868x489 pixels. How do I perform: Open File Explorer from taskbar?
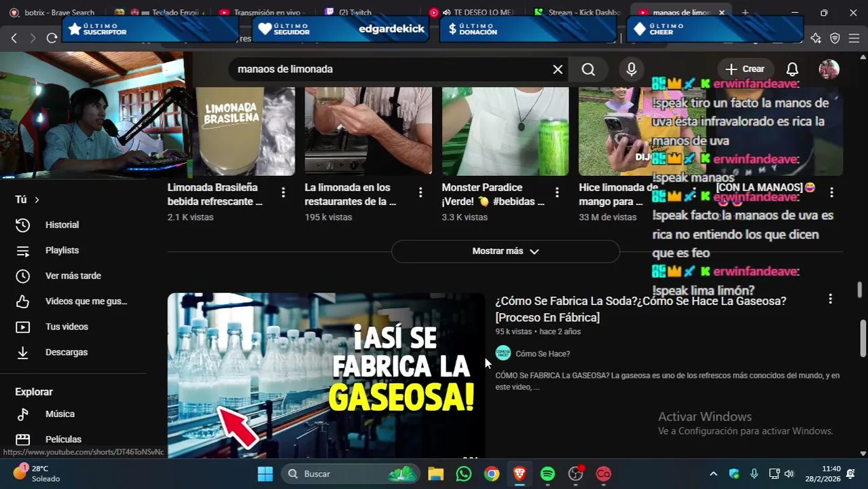(435, 474)
